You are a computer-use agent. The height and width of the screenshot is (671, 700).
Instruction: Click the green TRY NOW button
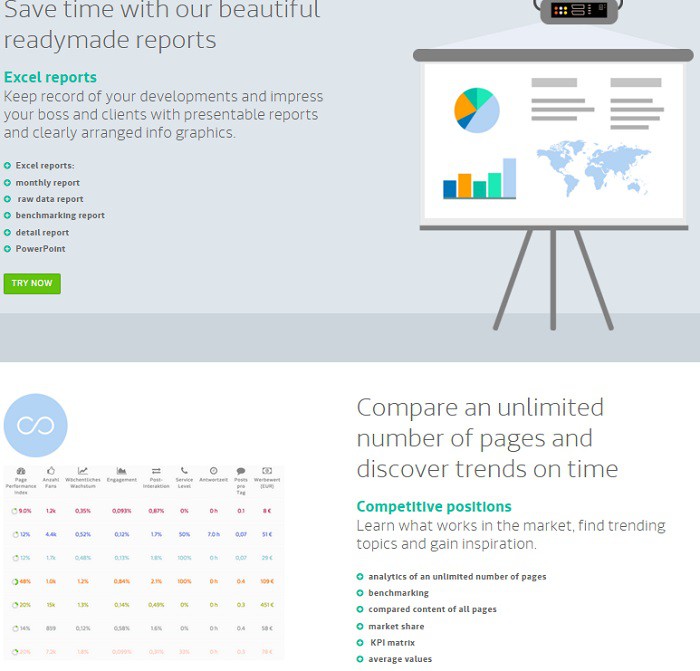point(32,283)
